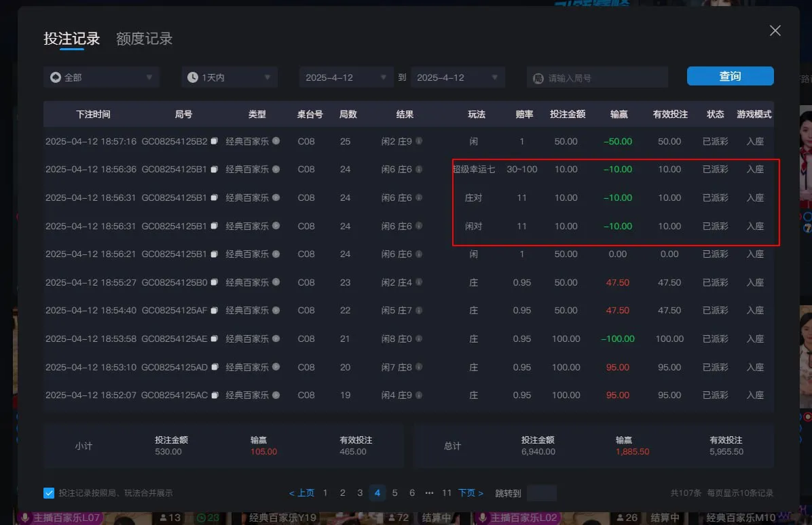Click inside the 跳转到 page input field
The image size is (812, 525).
coord(541,492)
